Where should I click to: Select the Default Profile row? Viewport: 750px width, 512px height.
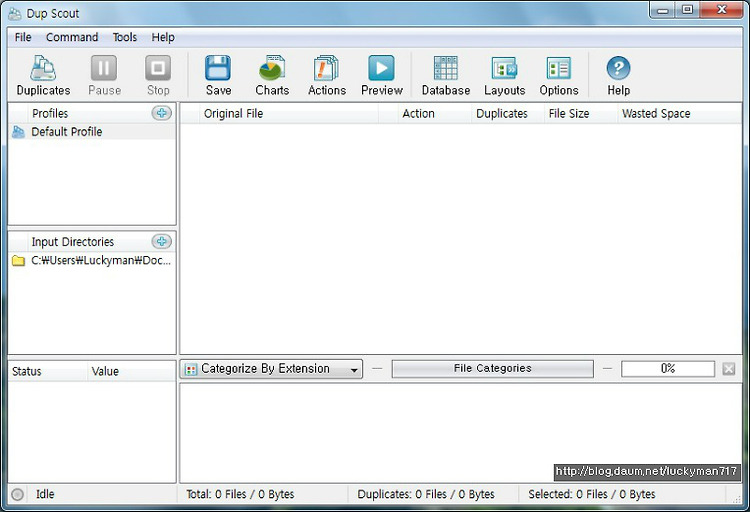pyautogui.click(x=92, y=132)
